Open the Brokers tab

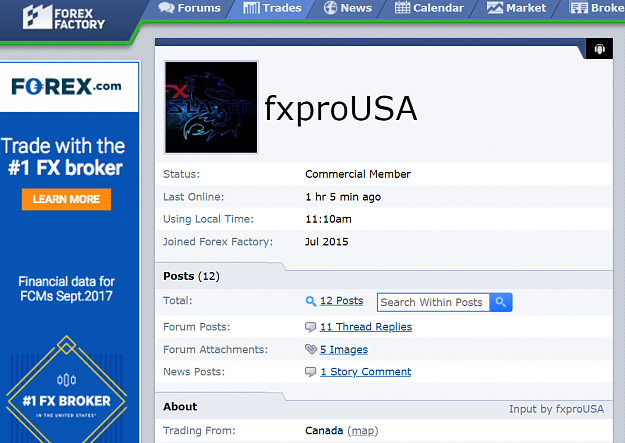597,8
